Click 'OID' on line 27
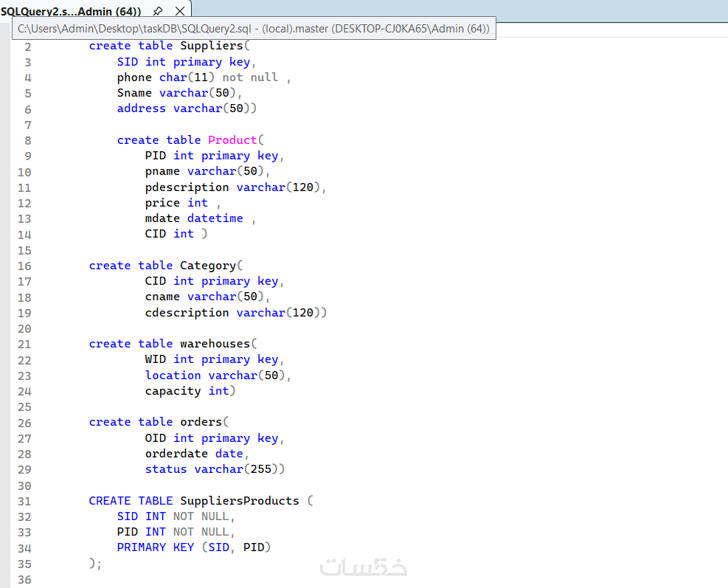The height and width of the screenshot is (588, 728). tap(155, 438)
